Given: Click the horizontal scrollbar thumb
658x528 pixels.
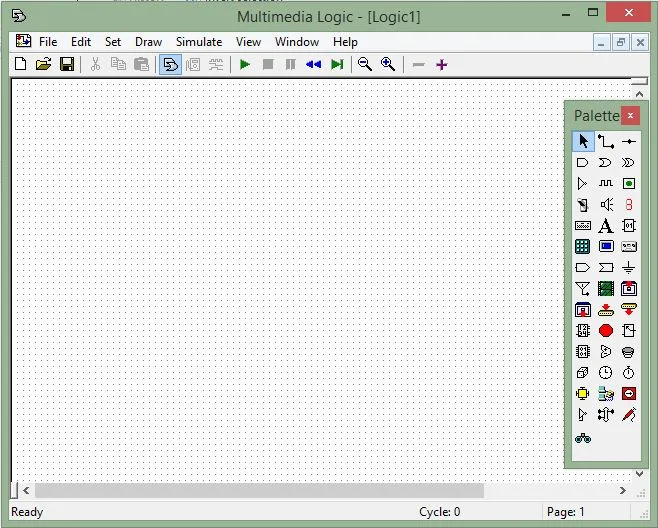Looking at the screenshot, I should (259, 490).
